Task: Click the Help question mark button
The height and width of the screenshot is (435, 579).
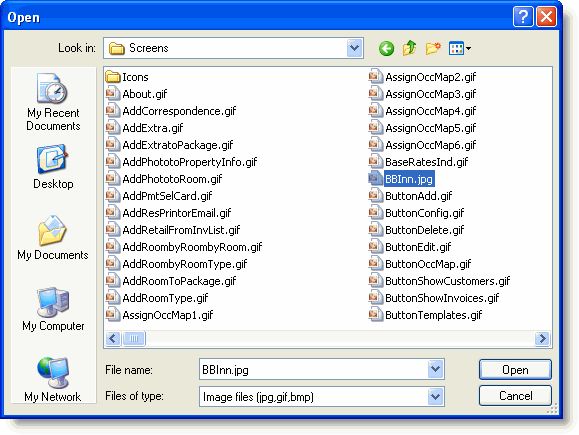Action: (x=523, y=17)
